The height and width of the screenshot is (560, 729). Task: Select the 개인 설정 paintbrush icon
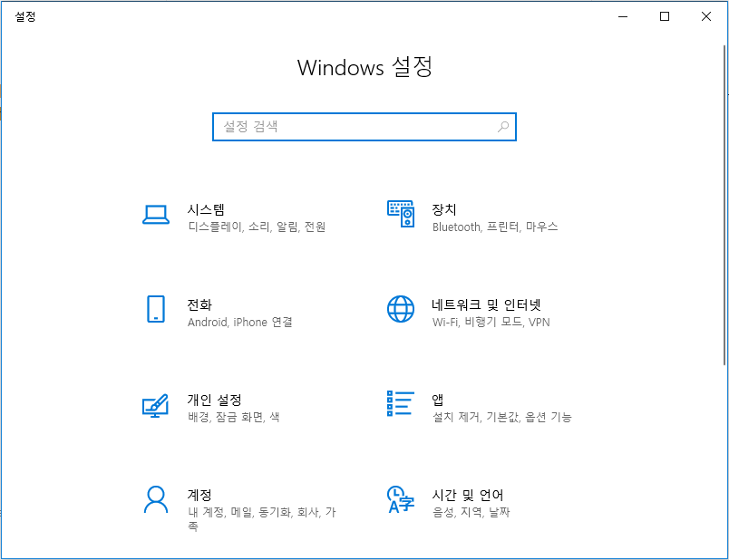(x=156, y=406)
